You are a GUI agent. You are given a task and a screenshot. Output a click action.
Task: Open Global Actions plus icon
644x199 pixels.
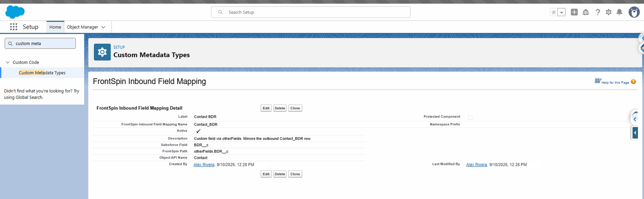(x=574, y=12)
